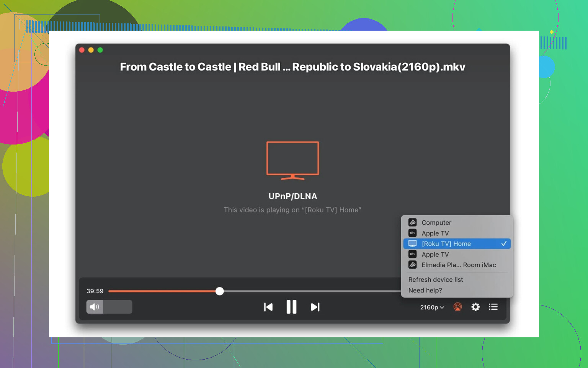
Task: Skip to the next track
Action: (315, 307)
